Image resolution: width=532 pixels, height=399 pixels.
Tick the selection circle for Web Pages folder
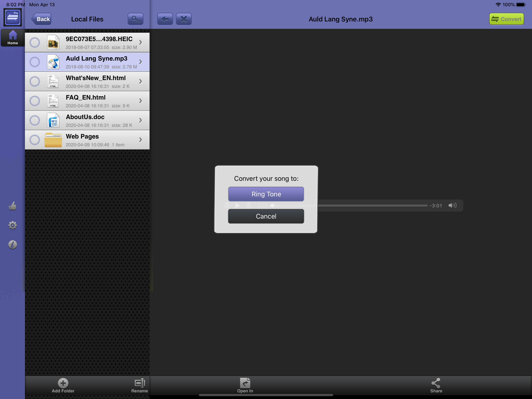(x=35, y=140)
